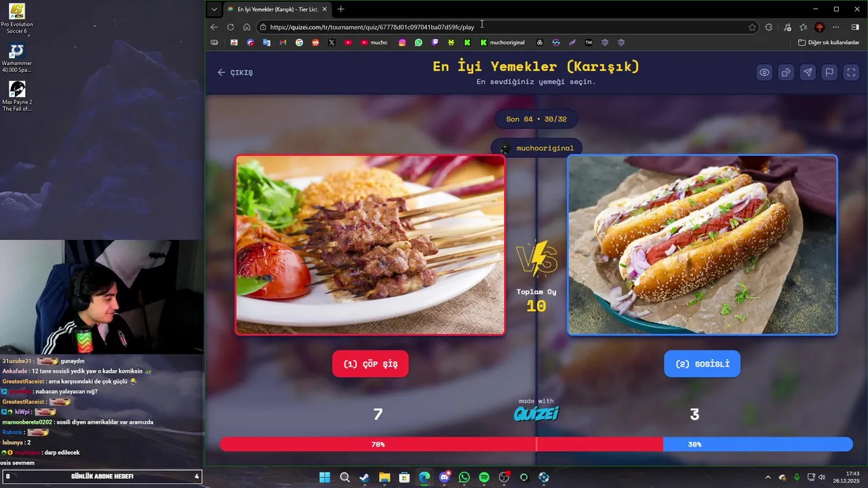The image size is (868, 488).
Task: Open the muchooriginal Kick bookmark
Action: 502,43
